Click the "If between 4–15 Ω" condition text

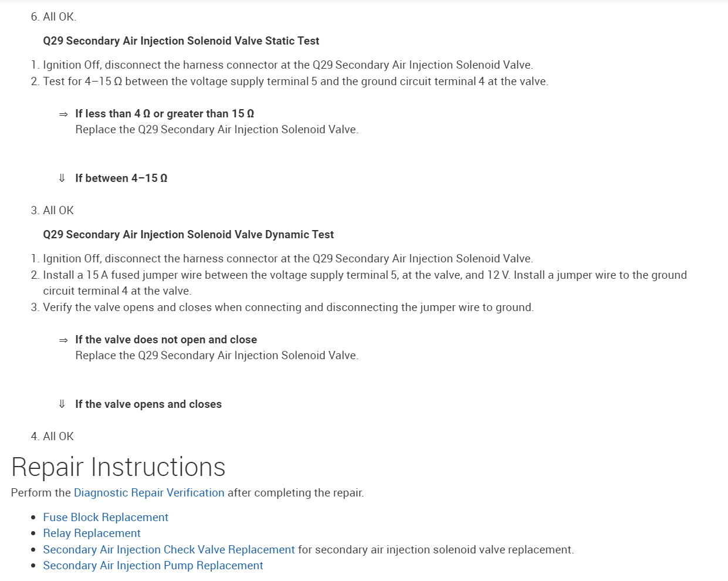point(121,178)
